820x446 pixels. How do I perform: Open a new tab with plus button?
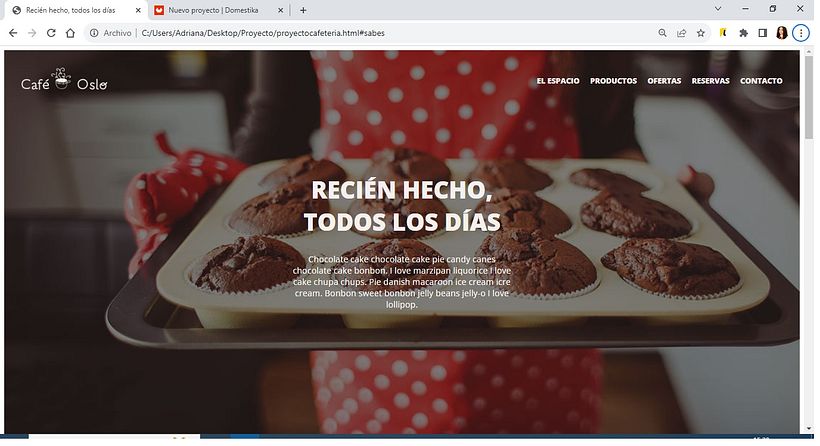point(303,10)
